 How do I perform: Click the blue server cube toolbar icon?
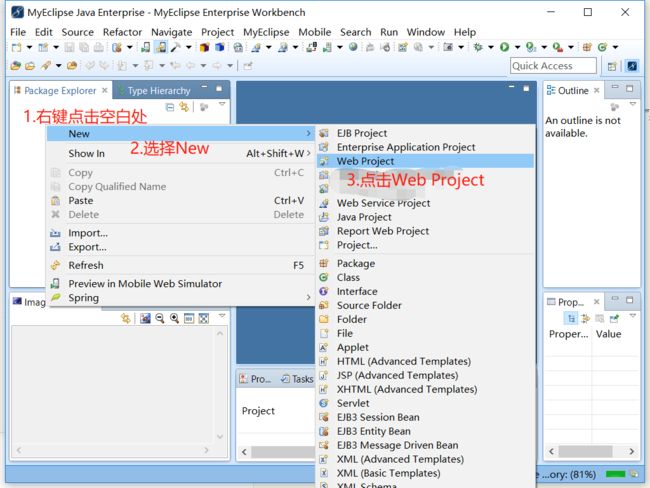coord(219,47)
